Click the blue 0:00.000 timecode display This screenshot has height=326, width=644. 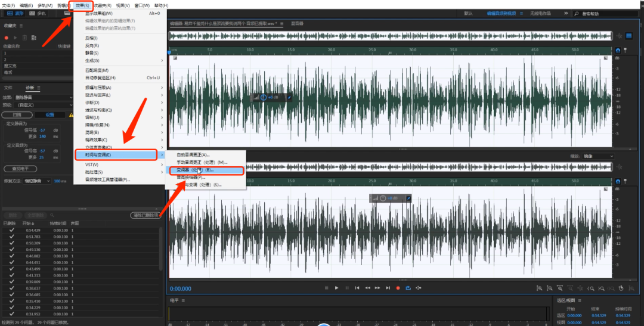pyautogui.click(x=180, y=288)
